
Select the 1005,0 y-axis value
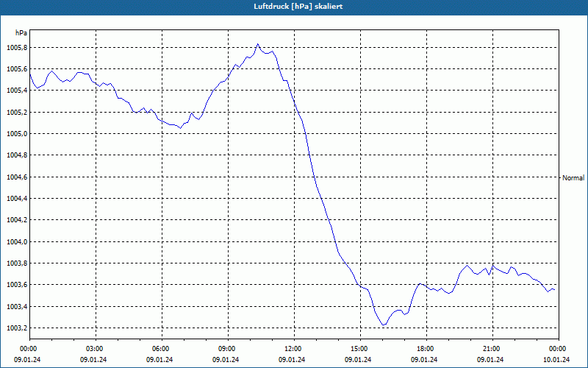pyautogui.click(x=17, y=134)
